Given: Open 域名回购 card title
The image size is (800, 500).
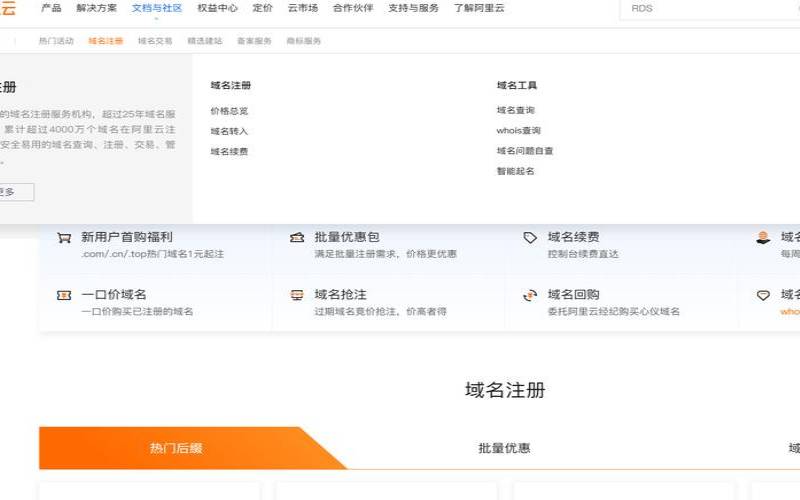Looking at the screenshot, I should (x=573, y=295).
